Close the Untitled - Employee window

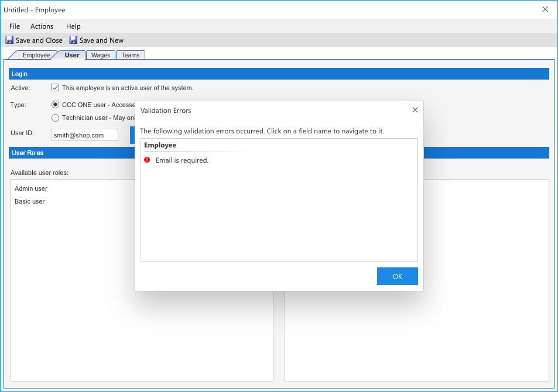tap(545, 9)
